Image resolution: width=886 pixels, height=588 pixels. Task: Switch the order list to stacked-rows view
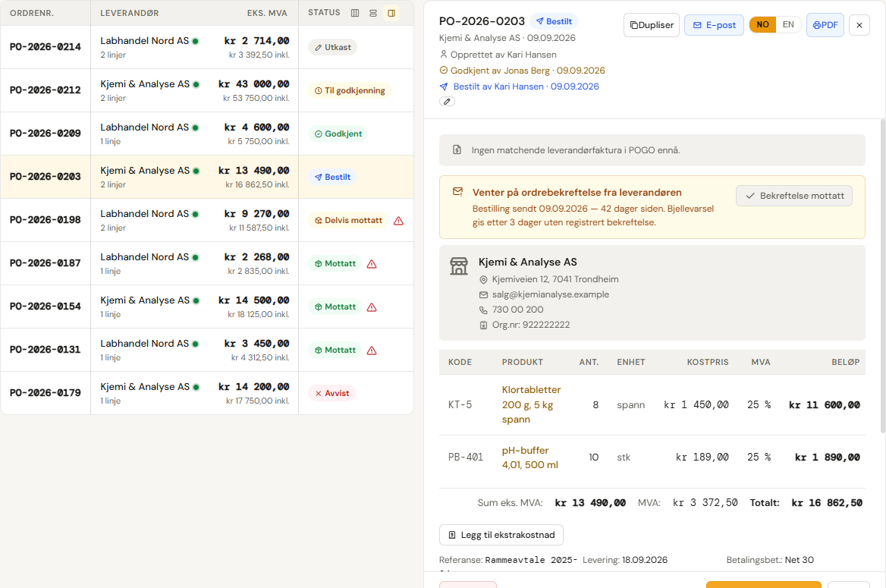click(x=373, y=13)
